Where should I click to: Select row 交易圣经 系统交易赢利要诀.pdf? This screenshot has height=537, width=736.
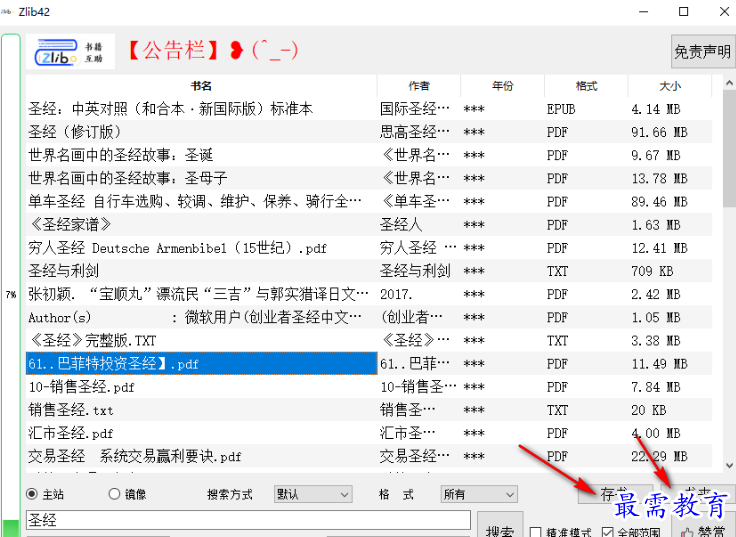(x=369, y=456)
